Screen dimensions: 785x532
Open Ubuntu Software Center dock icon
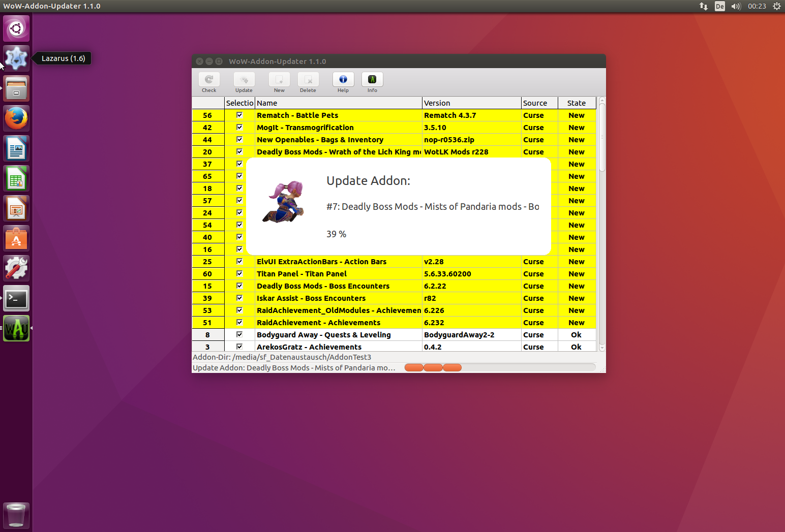16,238
